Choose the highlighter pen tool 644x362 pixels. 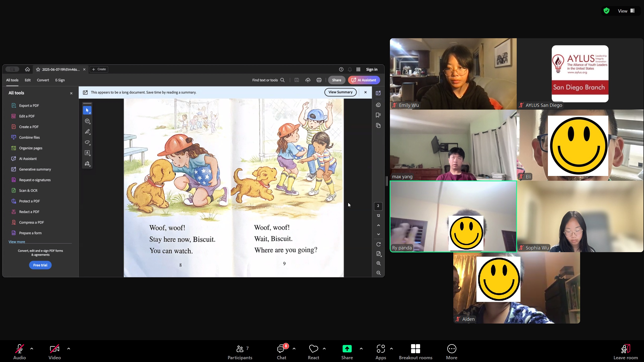(87, 132)
